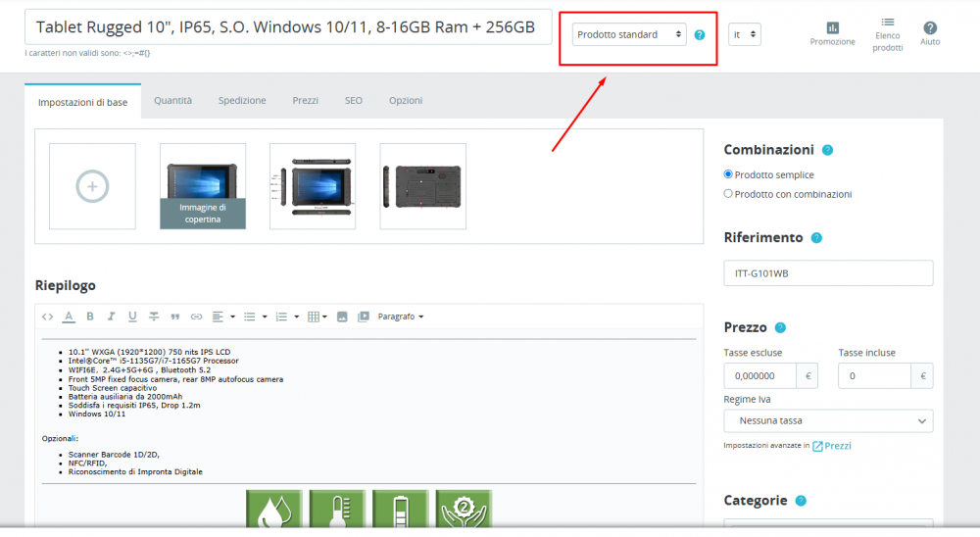Toggle underline formatting
The image size is (980, 537).
tap(132, 317)
